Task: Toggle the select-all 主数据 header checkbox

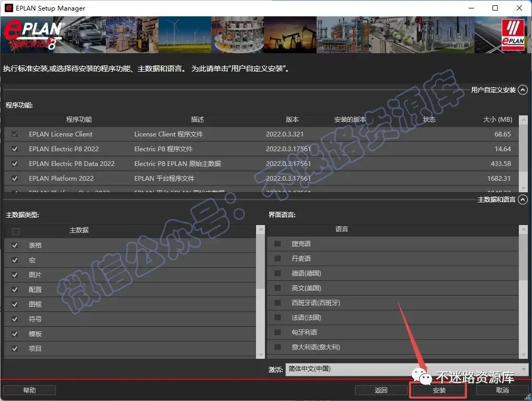Action: click(16, 231)
